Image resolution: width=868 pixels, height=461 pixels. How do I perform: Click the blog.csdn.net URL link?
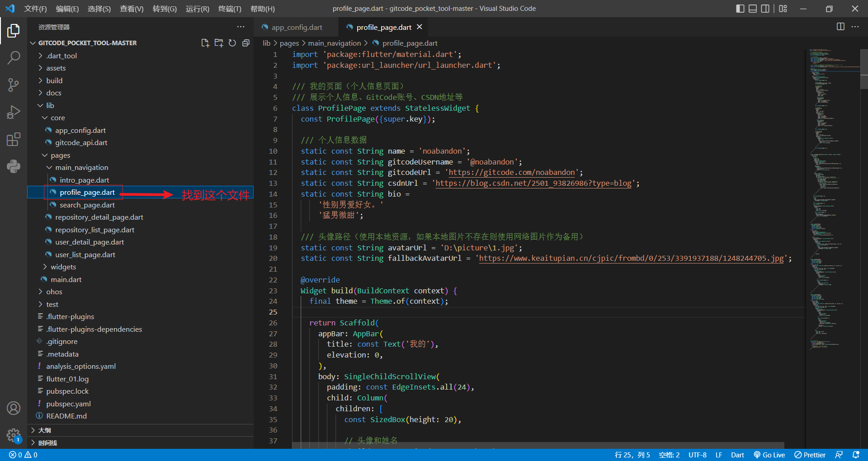533,183
